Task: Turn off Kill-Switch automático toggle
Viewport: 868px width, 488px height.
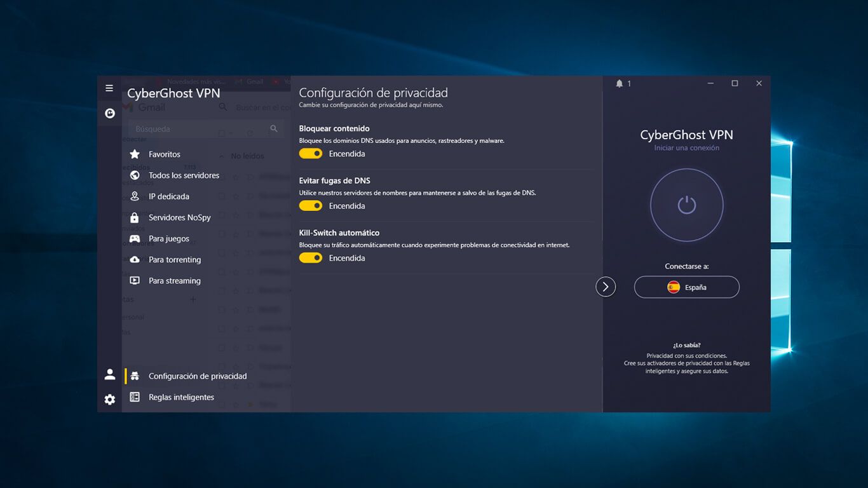Action: pyautogui.click(x=311, y=258)
